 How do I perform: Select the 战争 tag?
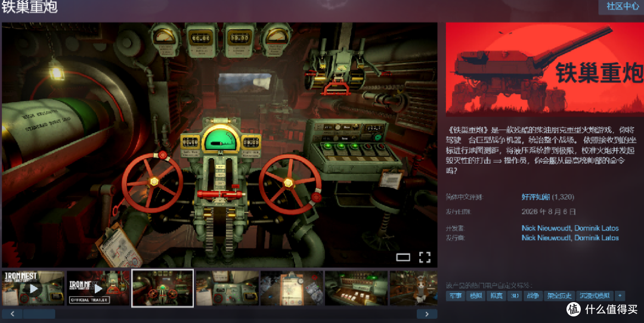(533, 296)
